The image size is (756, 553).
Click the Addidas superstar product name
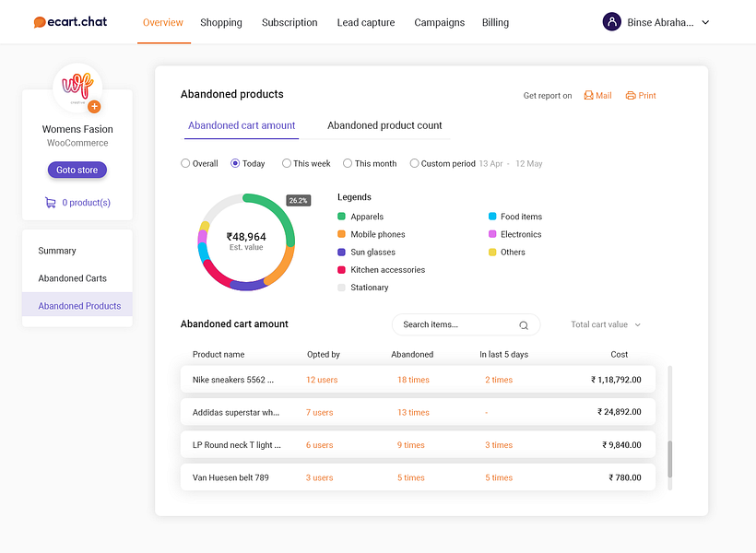click(236, 412)
